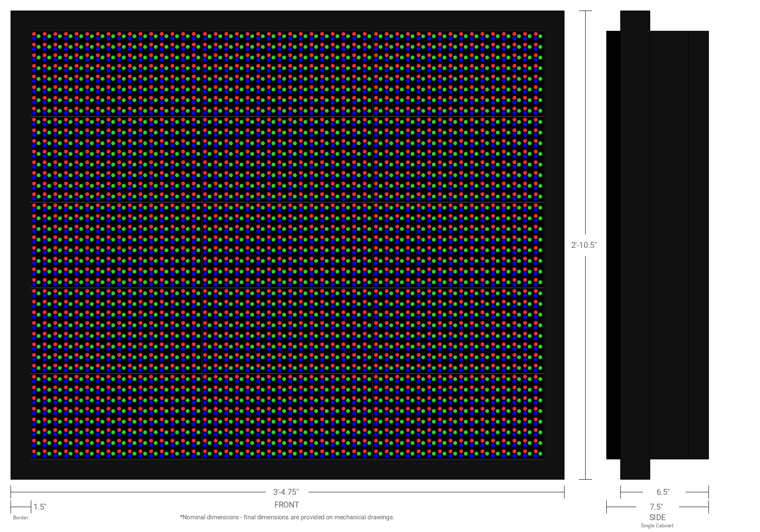The height and width of the screenshot is (532, 760).
Task: Click the 6.5" side depth dimension
Action: 663,492
